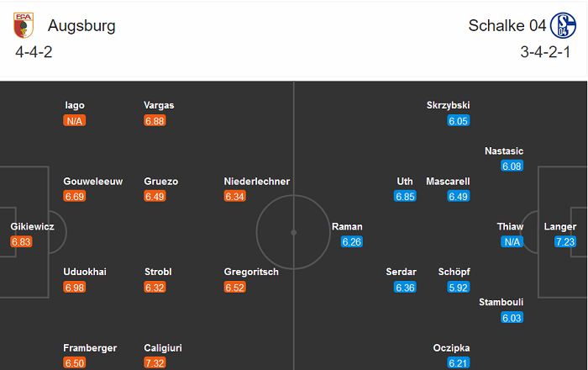The width and height of the screenshot is (588, 370).
Task: Click Mascarell's 6.49 rating badge
Action: 458,197
